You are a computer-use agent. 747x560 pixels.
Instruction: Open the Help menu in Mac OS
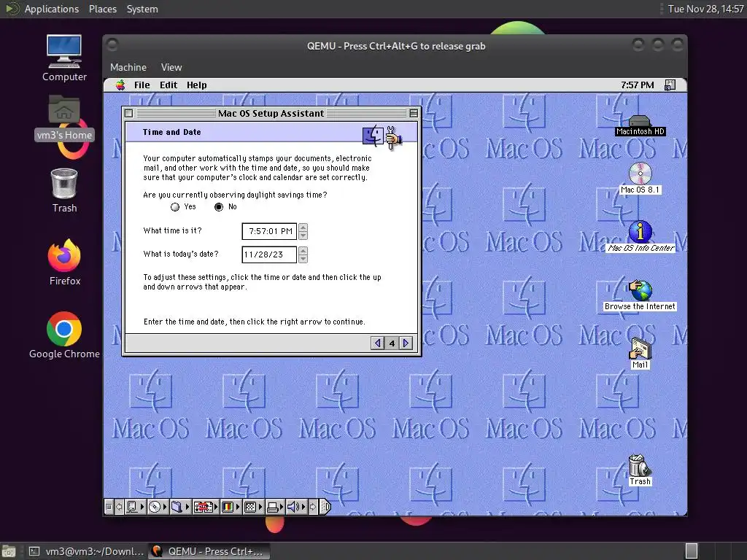click(x=196, y=85)
